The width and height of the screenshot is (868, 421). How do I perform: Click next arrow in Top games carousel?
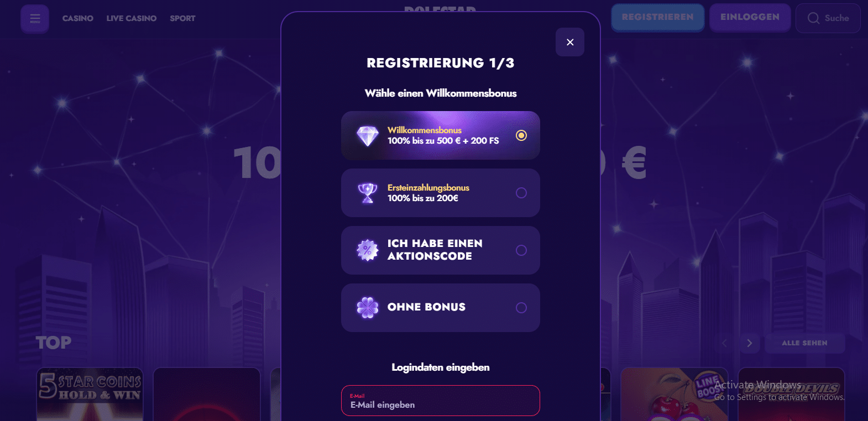coord(749,343)
